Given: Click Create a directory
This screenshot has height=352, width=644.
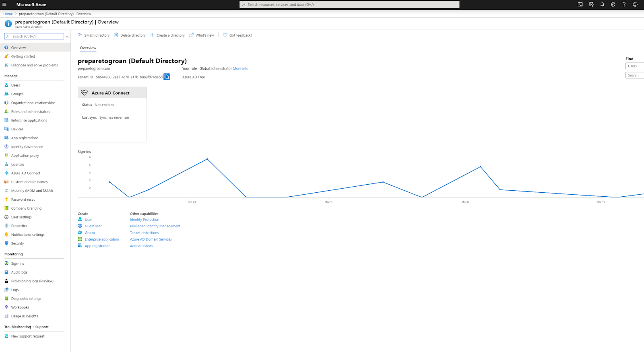Looking at the screenshot, I should pyautogui.click(x=167, y=35).
